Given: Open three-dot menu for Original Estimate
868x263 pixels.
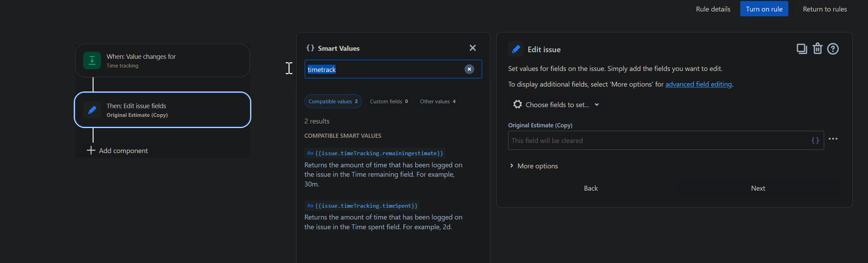Looking at the screenshot, I should click(833, 139).
